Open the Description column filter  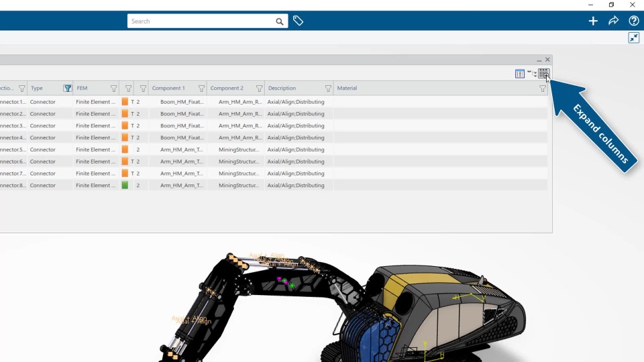pyautogui.click(x=328, y=88)
